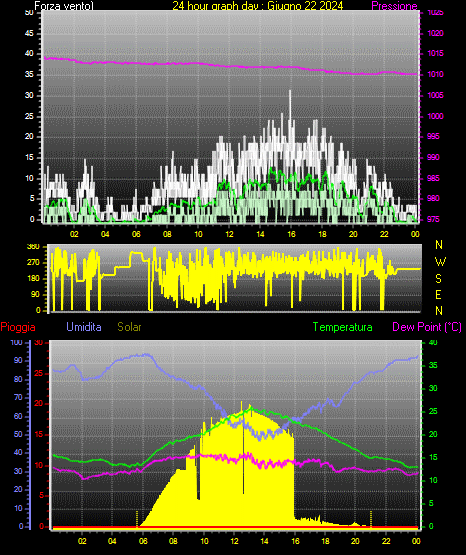Select wind direction axis value '360'
The width and height of the screenshot is (466, 555).
pos(33,247)
